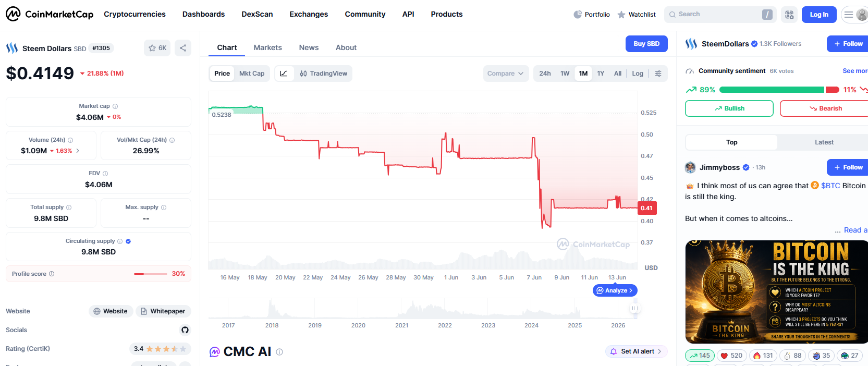Click Total supply info icon
The width and height of the screenshot is (868, 366).
(x=69, y=208)
